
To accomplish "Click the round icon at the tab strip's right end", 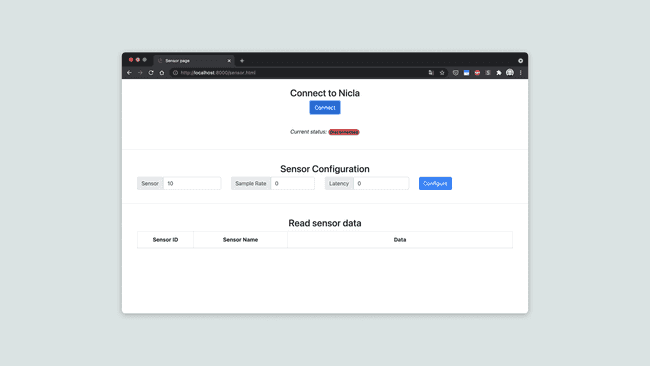I will (520, 61).
